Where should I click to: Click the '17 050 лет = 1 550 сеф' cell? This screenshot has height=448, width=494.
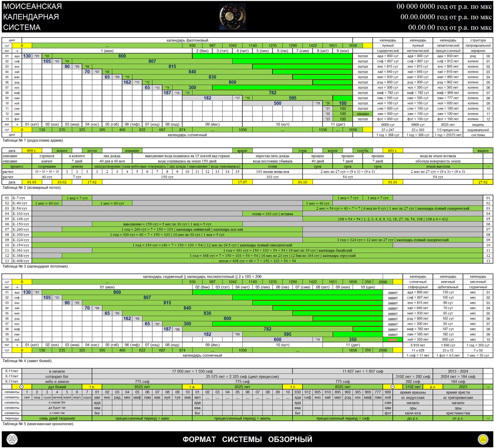[x=192, y=371]
